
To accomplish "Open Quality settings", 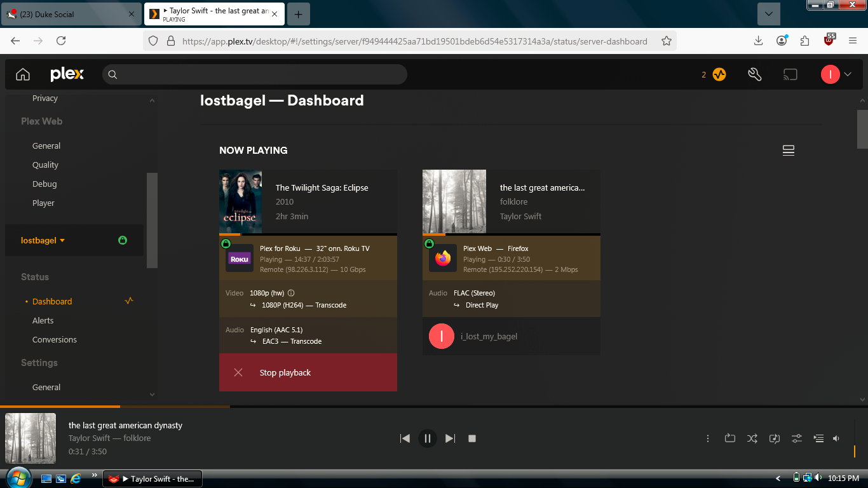I will coord(45,165).
